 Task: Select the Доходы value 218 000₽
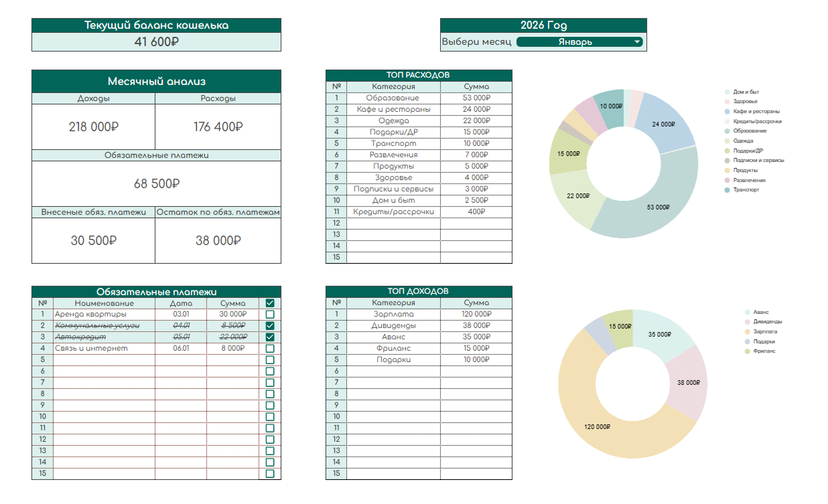pyautogui.click(x=93, y=127)
